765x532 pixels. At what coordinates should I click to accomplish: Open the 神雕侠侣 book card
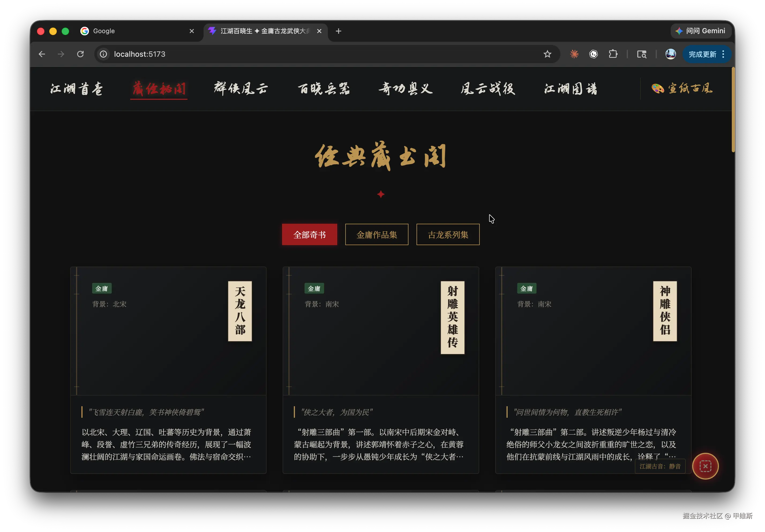click(593, 370)
